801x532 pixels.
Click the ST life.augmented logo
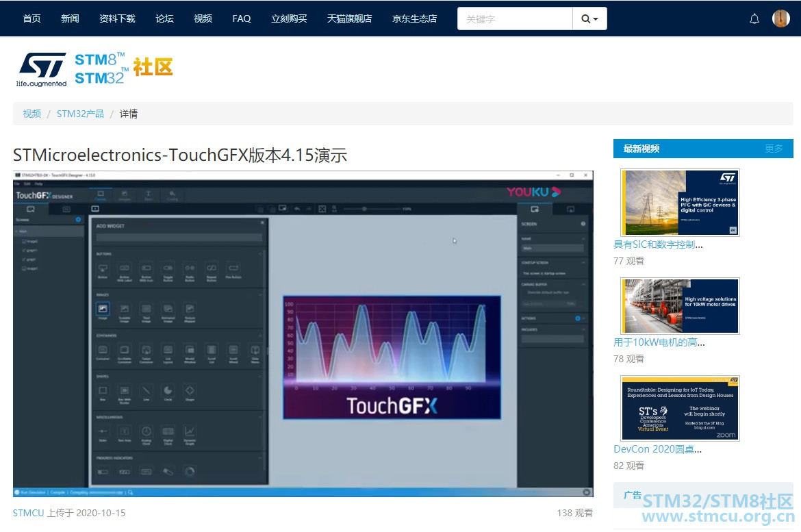(42, 69)
